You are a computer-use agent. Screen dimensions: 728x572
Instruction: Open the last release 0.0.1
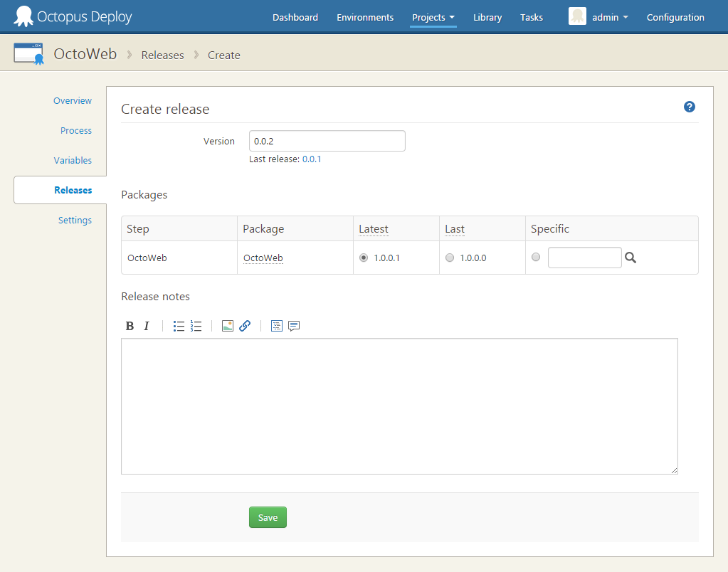point(312,159)
